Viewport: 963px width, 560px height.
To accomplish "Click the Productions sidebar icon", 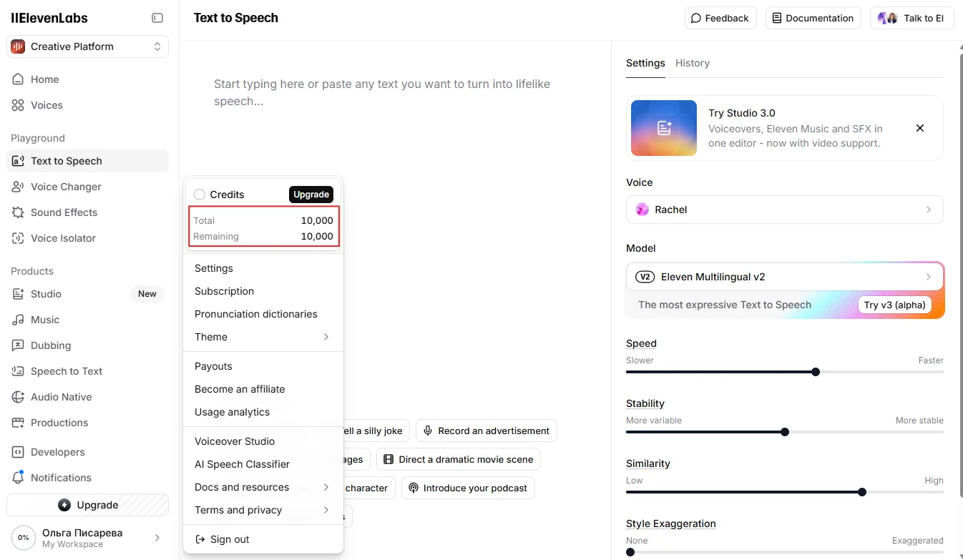I will [18, 423].
